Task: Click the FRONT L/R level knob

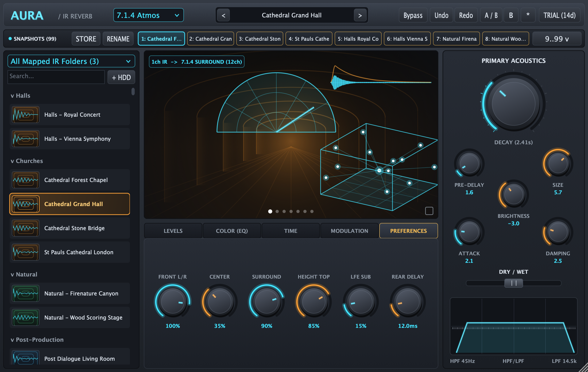Action: click(173, 301)
